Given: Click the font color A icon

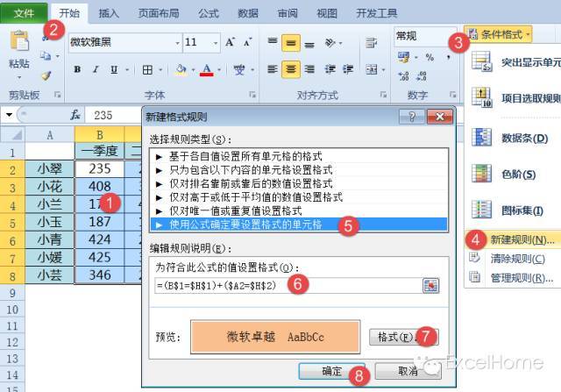Looking at the screenshot, I should click(207, 69).
